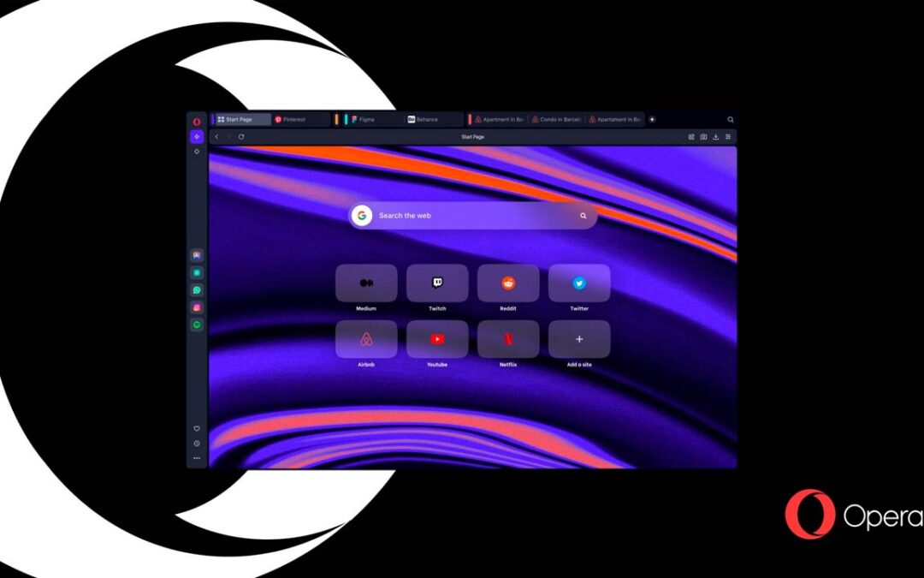
Task: Open downloads from the toolbar
Action: [715, 137]
